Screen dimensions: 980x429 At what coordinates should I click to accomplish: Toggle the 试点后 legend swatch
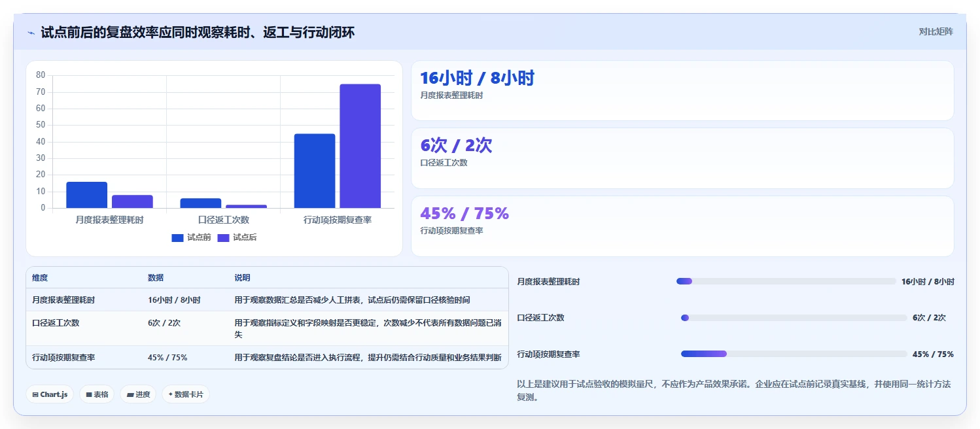tap(224, 237)
